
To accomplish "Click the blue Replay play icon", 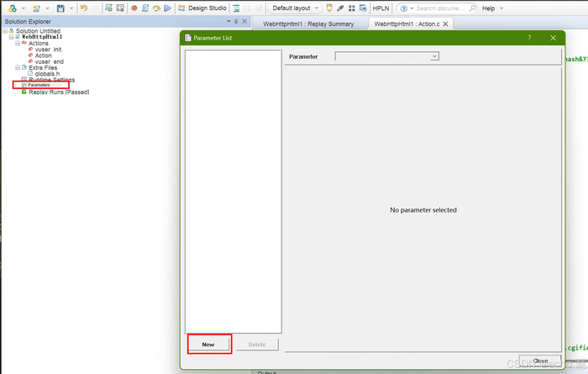I will (x=168, y=8).
